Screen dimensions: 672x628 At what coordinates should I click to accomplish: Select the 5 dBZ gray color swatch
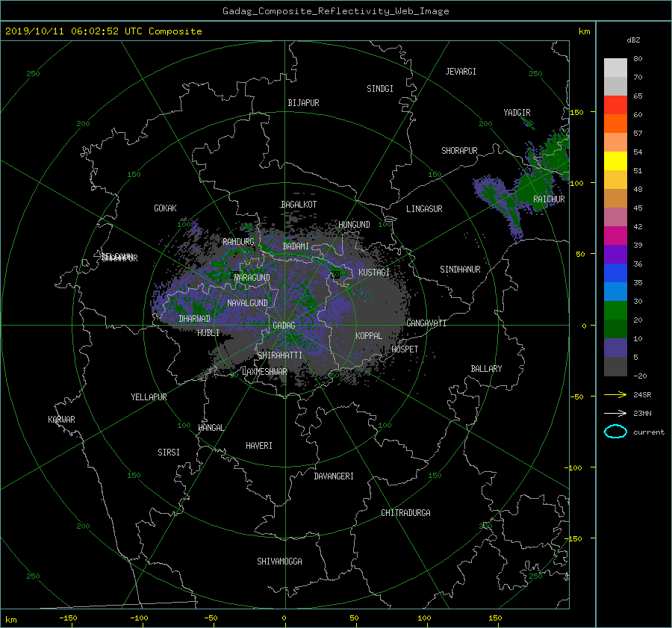pos(615,367)
